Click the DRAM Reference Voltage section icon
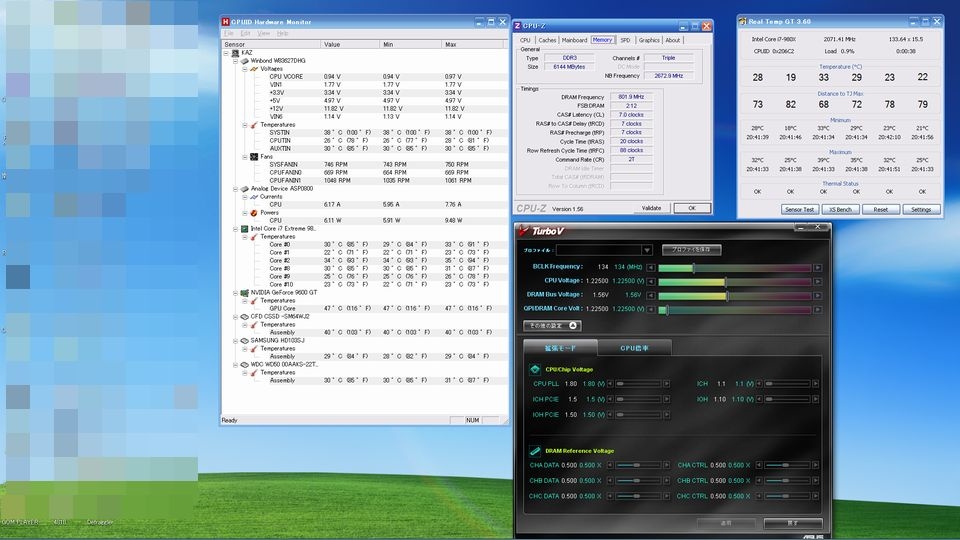This screenshot has width=960, height=540. pos(535,451)
